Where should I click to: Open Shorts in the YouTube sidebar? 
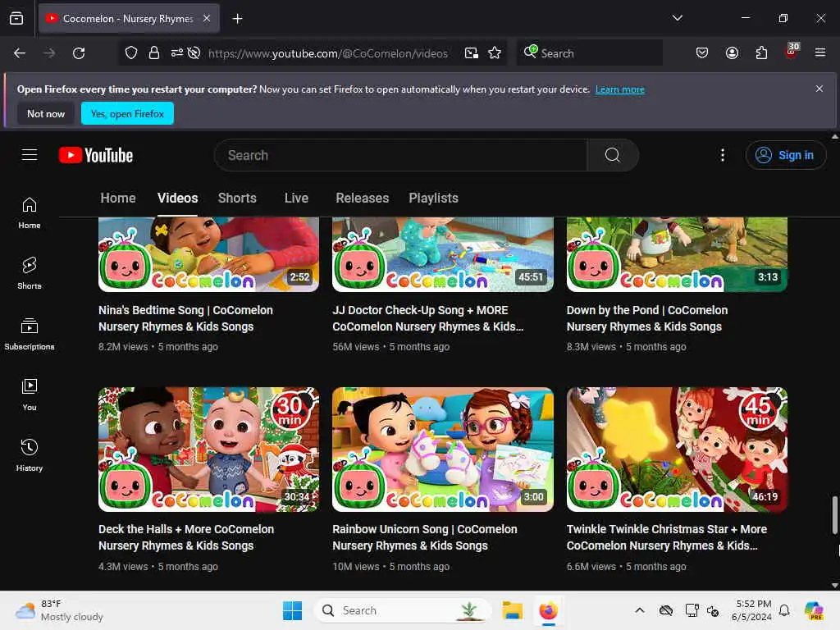[x=30, y=273]
